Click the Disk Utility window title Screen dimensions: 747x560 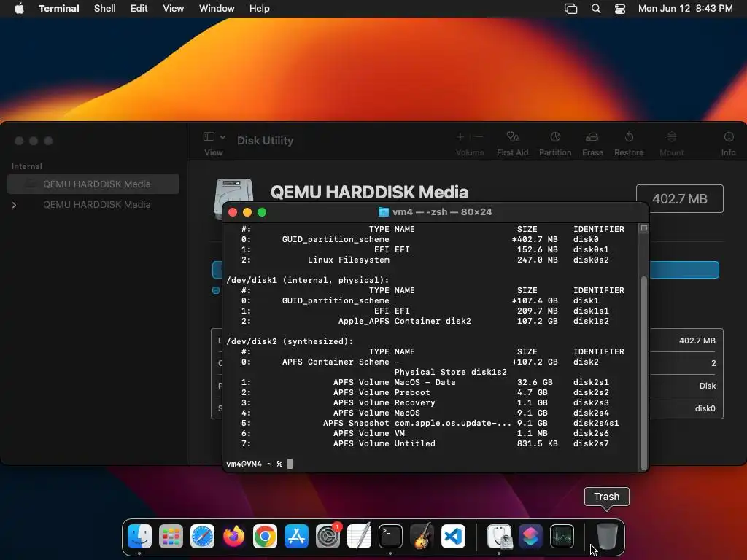266,141
